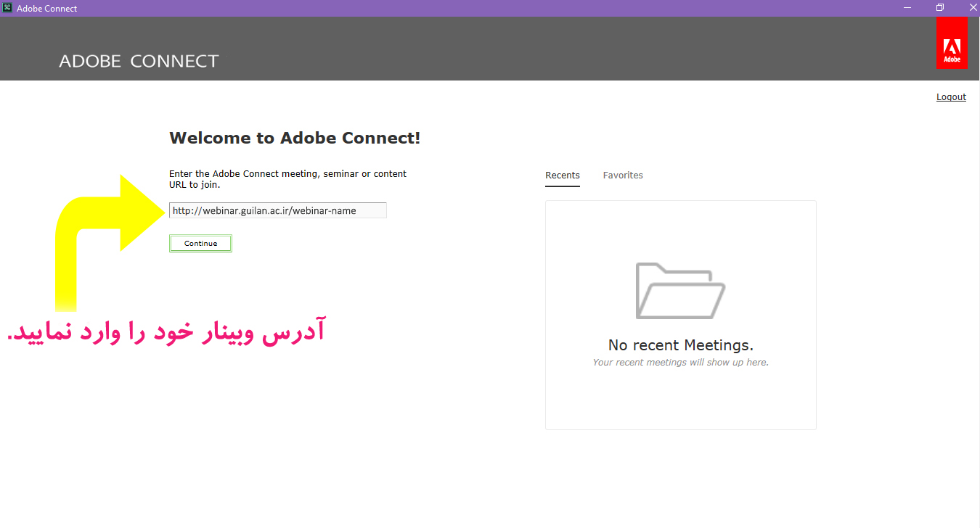
Task: Click the empty folder icon in Recents
Action: (680, 290)
